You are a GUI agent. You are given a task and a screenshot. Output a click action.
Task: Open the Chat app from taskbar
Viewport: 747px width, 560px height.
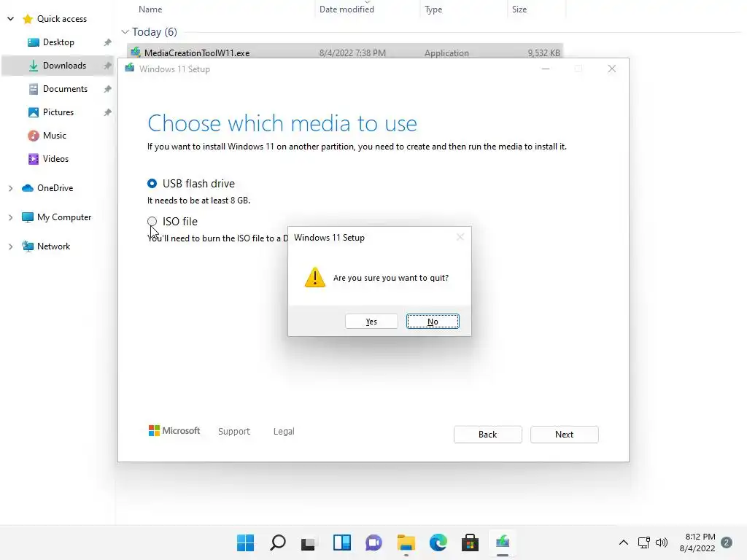pos(373,542)
